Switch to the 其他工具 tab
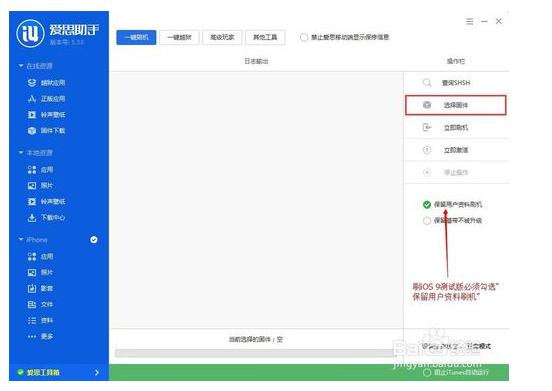552x391 pixels. [x=265, y=37]
